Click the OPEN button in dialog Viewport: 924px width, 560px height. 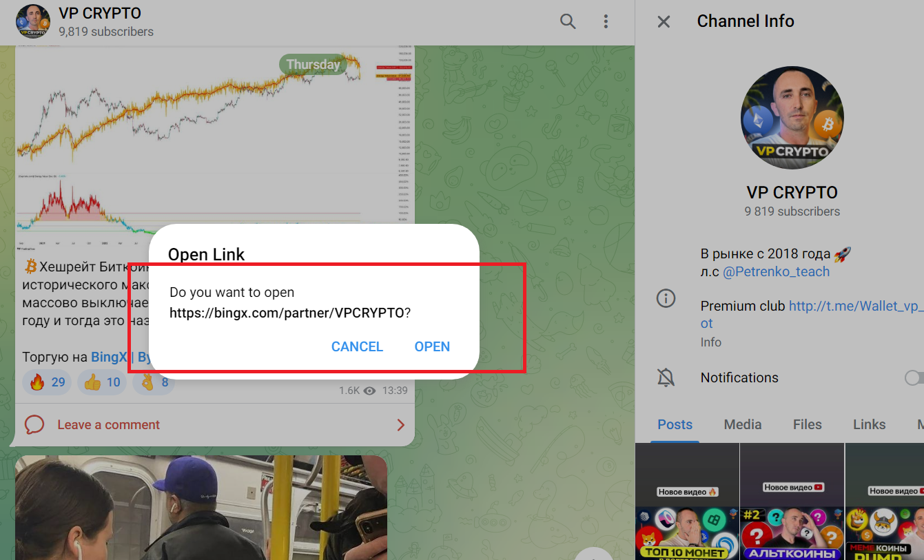point(432,346)
